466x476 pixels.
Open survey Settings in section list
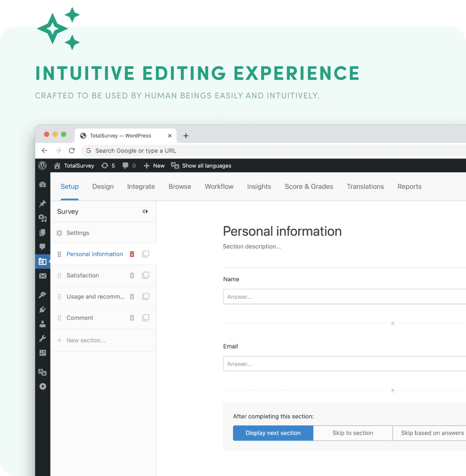103,233
